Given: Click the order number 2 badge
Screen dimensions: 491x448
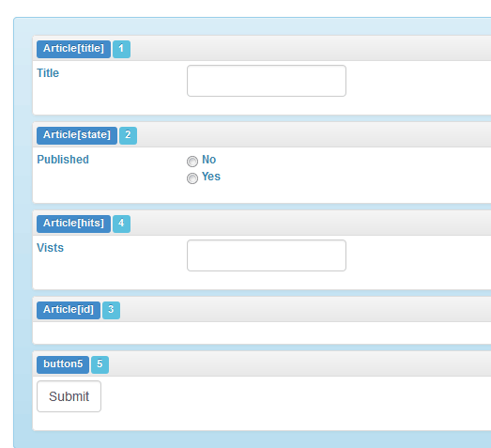Looking at the screenshot, I should pos(128,135).
